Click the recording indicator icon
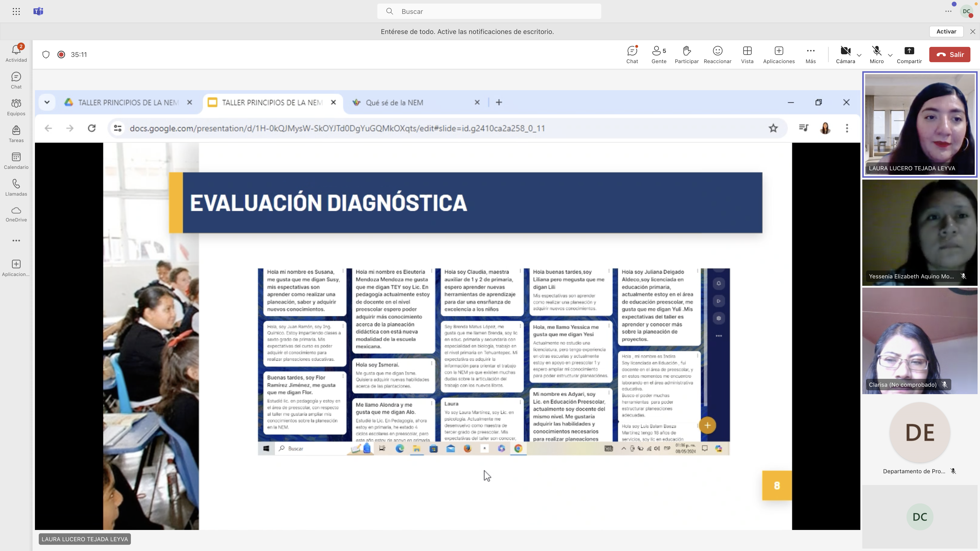Viewport: 980px width, 551px height. click(x=61, y=54)
